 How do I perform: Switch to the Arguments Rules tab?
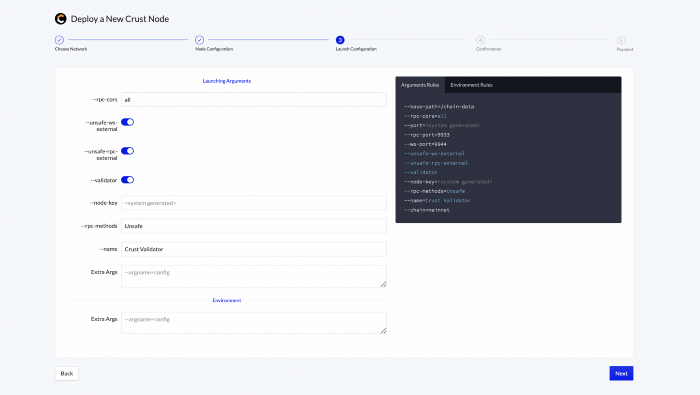coord(420,85)
